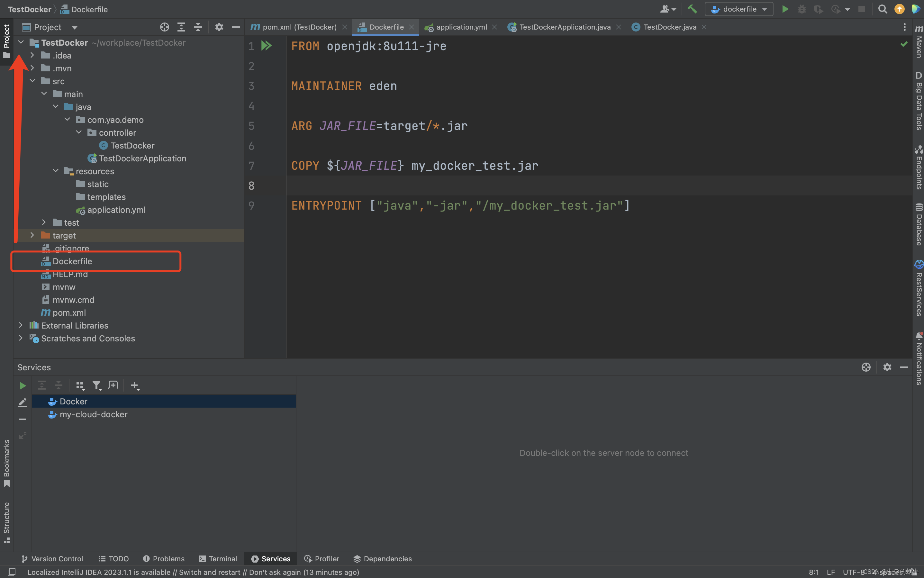
Task: Click the gutter run icon on line 1
Action: coord(266,46)
